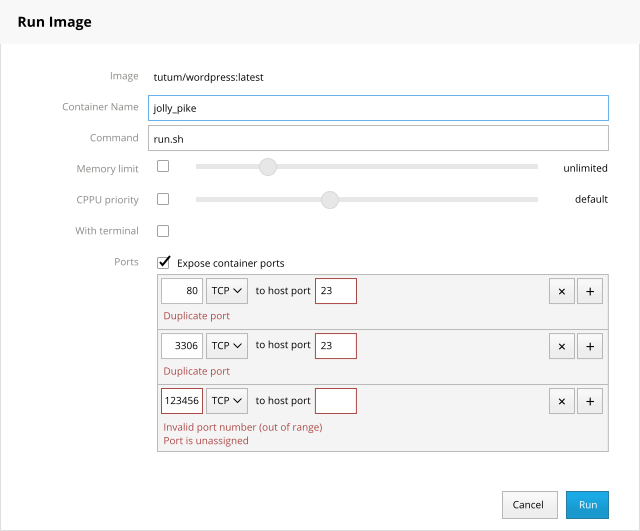Enable the CPU priority checkbox
640x531 pixels.
click(163, 199)
